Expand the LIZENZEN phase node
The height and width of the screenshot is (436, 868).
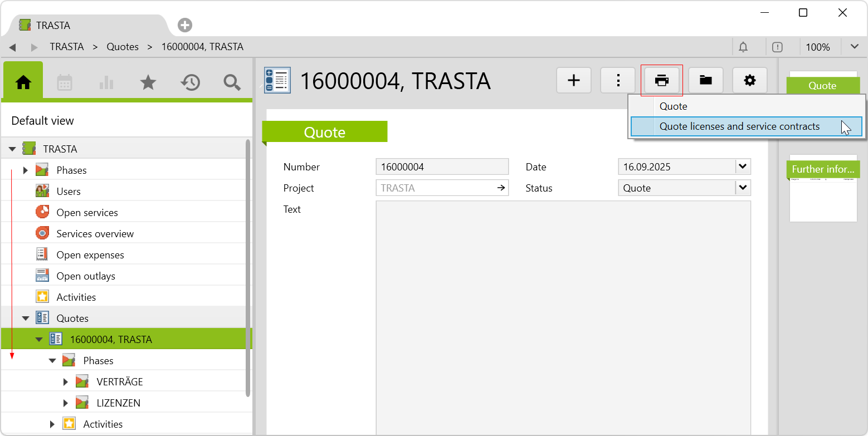pos(66,403)
